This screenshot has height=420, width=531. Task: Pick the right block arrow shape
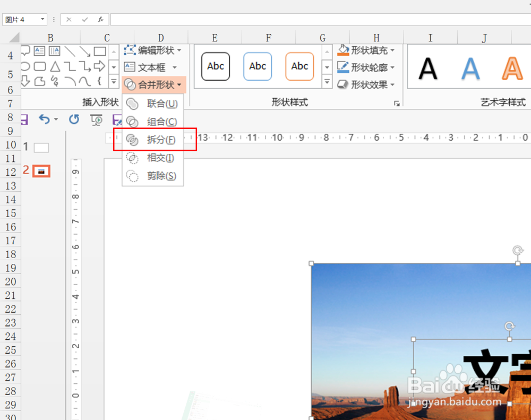coord(100,66)
